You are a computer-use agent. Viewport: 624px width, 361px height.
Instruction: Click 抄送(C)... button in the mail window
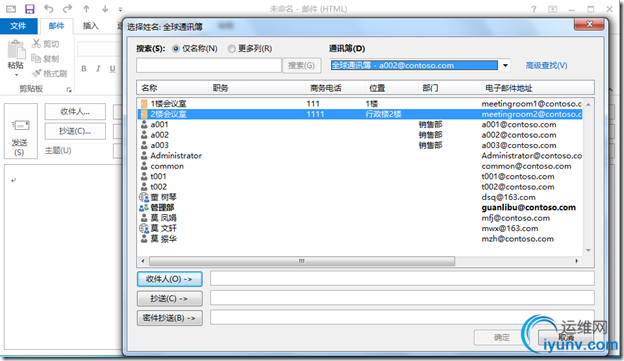point(75,131)
